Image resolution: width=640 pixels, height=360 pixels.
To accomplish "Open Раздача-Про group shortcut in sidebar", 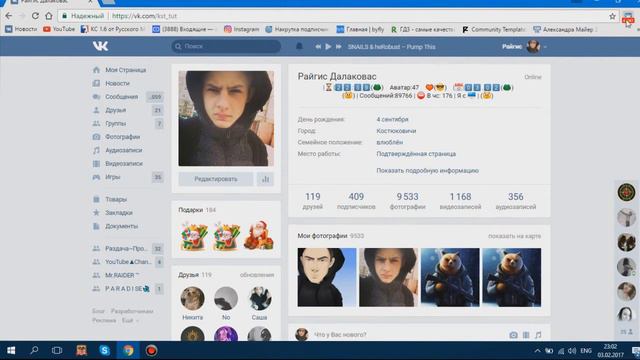I will pyautogui.click(x=127, y=248).
